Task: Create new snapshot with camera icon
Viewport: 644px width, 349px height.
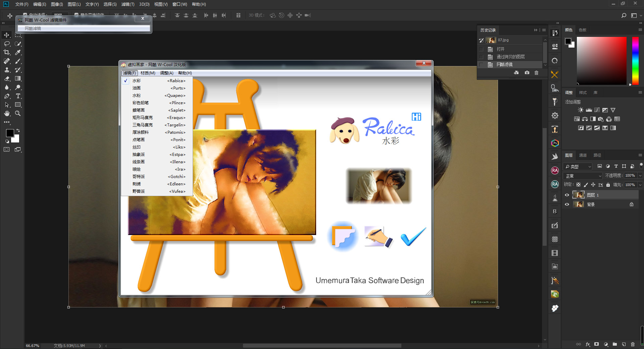Action: click(x=527, y=73)
